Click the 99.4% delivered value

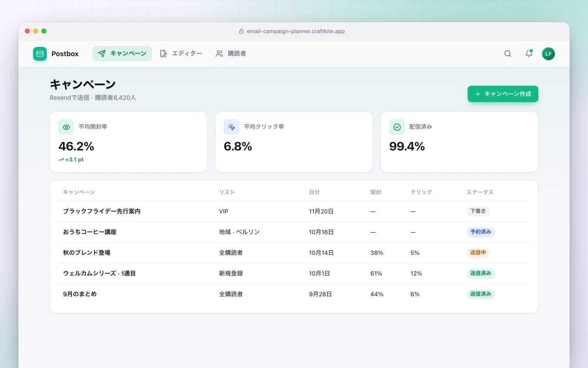pos(407,146)
